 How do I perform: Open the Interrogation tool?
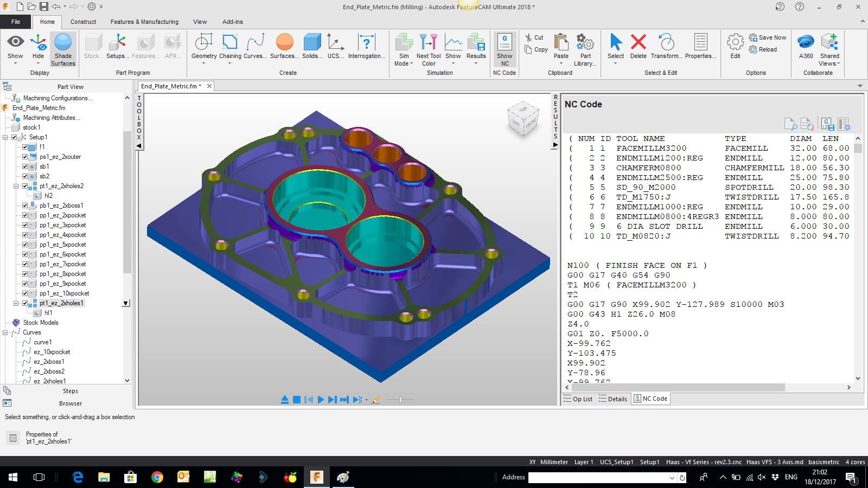(x=367, y=47)
